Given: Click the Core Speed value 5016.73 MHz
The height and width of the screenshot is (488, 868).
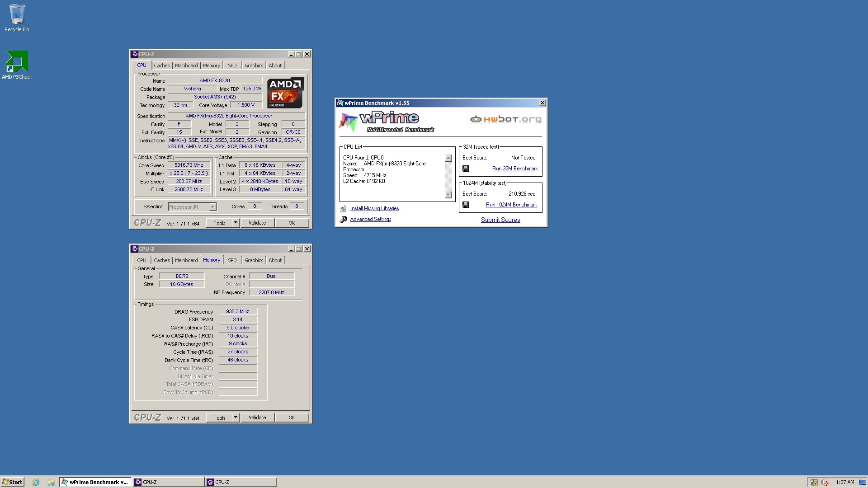Looking at the screenshot, I should click(x=189, y=165).
